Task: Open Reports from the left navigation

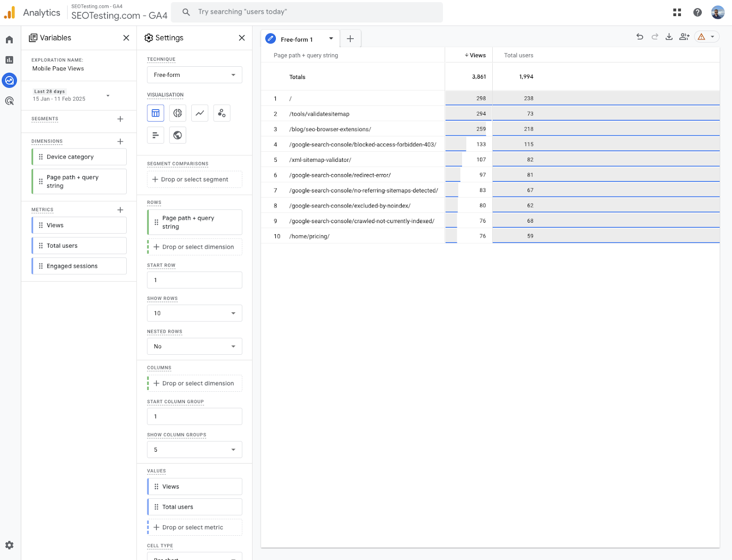Action: [x=9, y=60]
